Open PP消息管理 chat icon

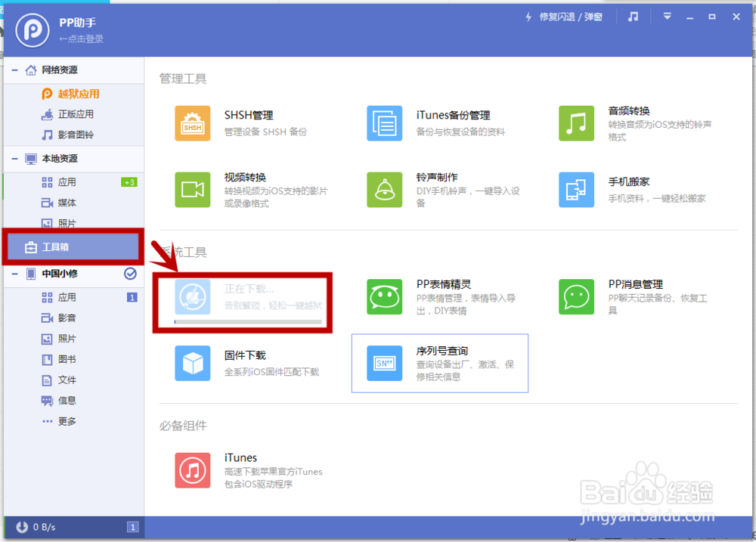[x=576, y=296]
